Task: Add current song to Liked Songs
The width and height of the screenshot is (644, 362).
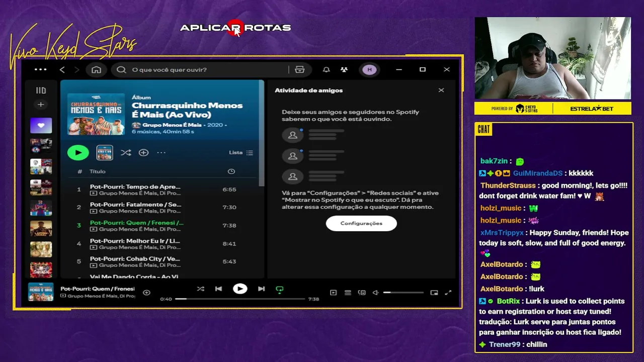Action: click(146, 292)
